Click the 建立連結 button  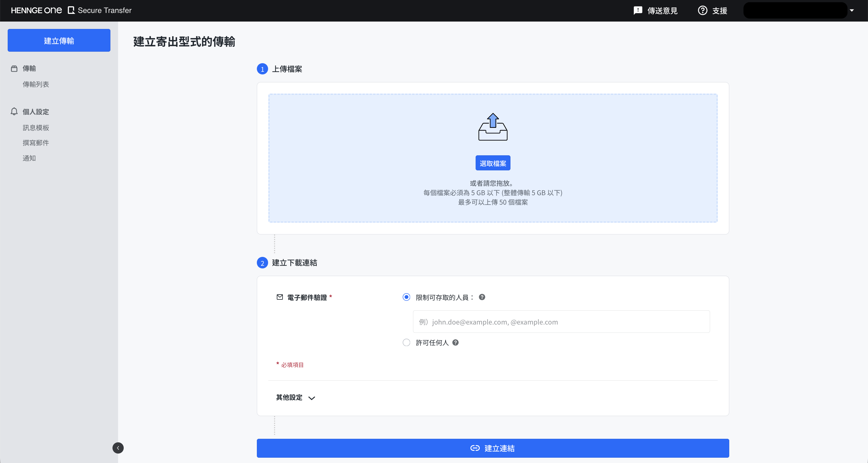(x=493, y=448)
